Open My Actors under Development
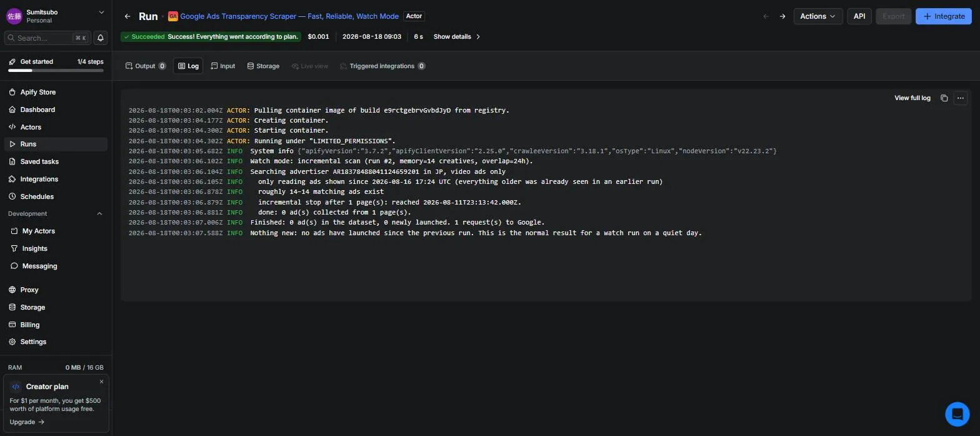The image size is (980, 436). point(56,231)
